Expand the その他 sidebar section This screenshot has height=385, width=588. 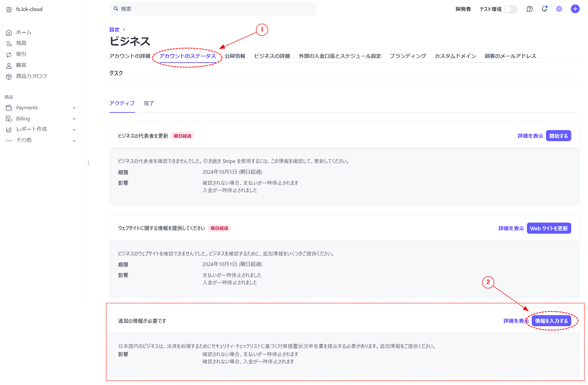pyautogui.click(x=74, y=140)
